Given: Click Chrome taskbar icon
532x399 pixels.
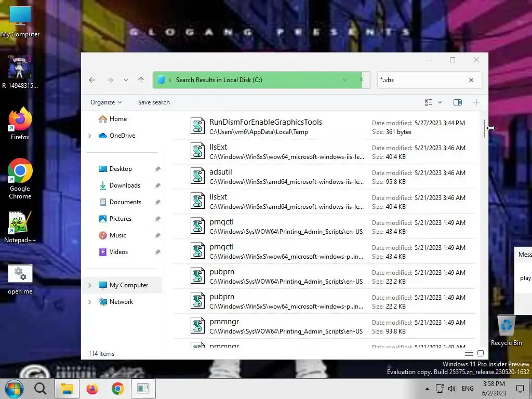Looking at the screenshot, I should (118, 389).
